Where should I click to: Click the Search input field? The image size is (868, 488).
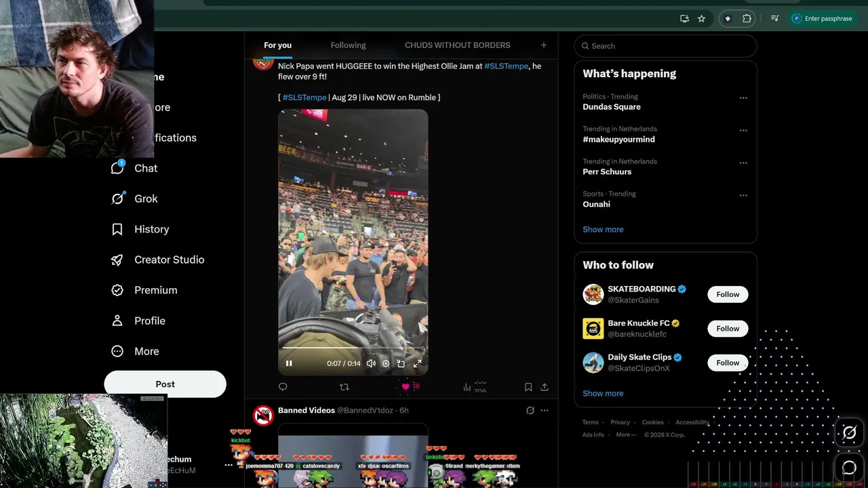665,46
